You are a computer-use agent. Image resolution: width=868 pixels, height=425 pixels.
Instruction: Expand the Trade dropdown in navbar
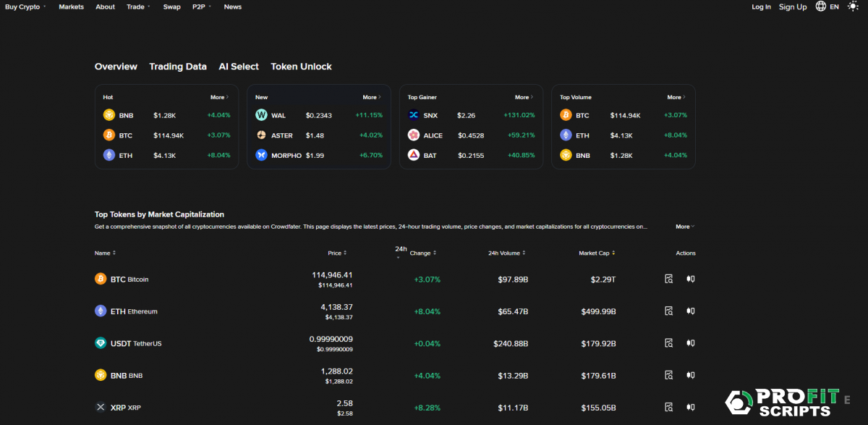(138, 7)
